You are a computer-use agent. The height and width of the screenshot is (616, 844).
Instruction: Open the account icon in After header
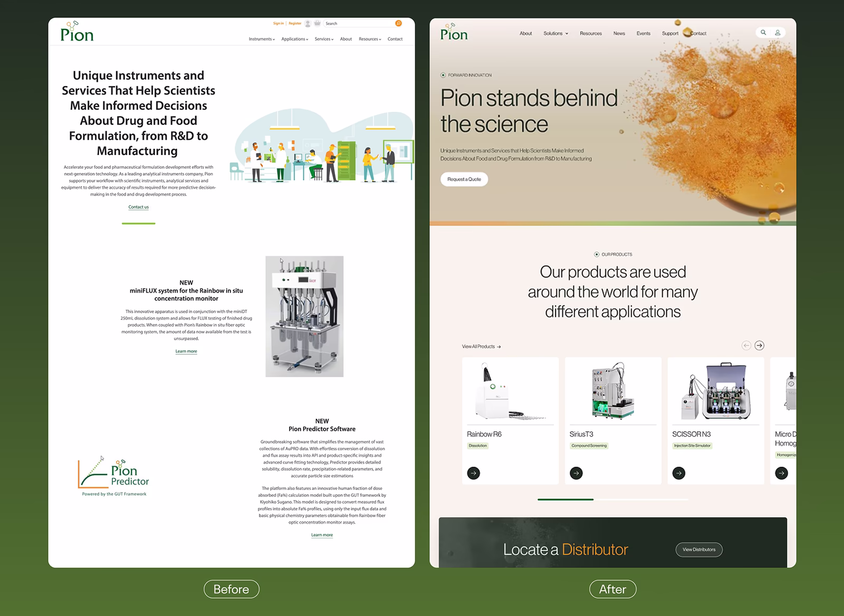[778, 33]
